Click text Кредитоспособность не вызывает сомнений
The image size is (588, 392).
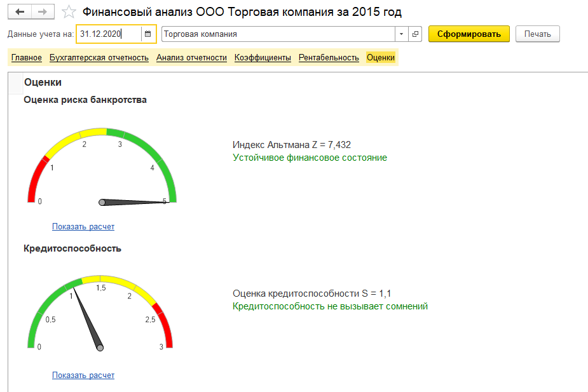point(330,307)
